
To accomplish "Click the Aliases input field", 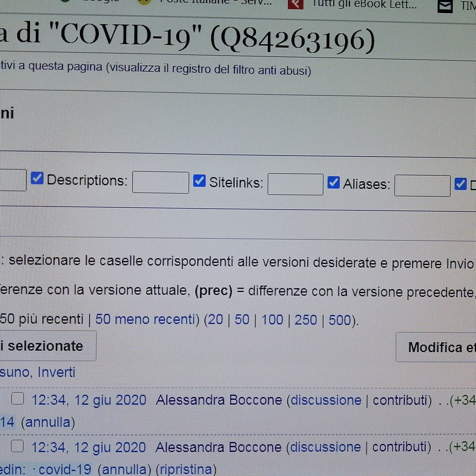I will (422, 186).
